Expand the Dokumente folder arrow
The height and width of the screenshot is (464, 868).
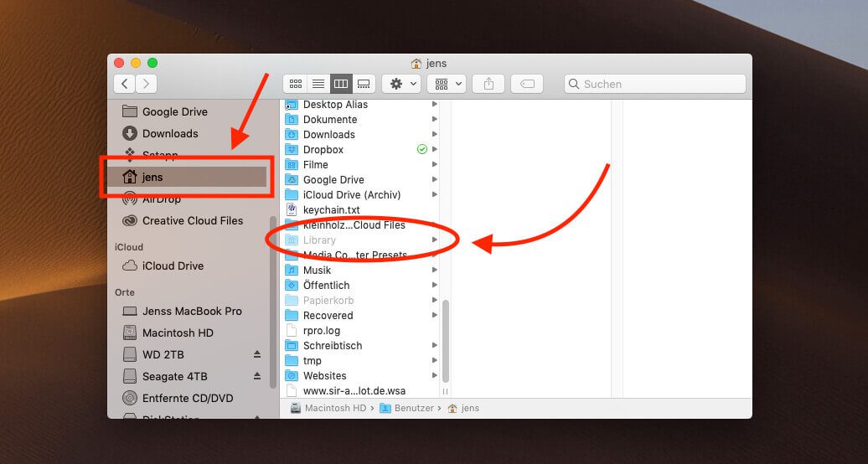435,119
